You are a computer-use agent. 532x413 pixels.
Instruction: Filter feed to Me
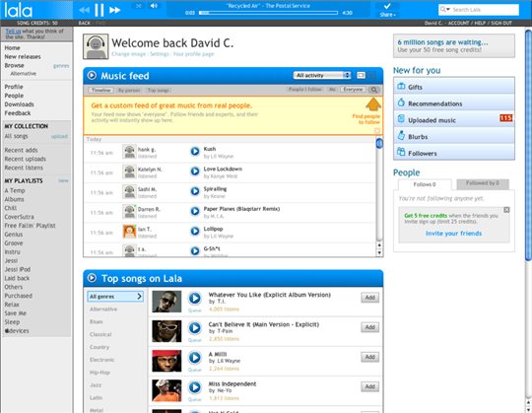(332, 90)
